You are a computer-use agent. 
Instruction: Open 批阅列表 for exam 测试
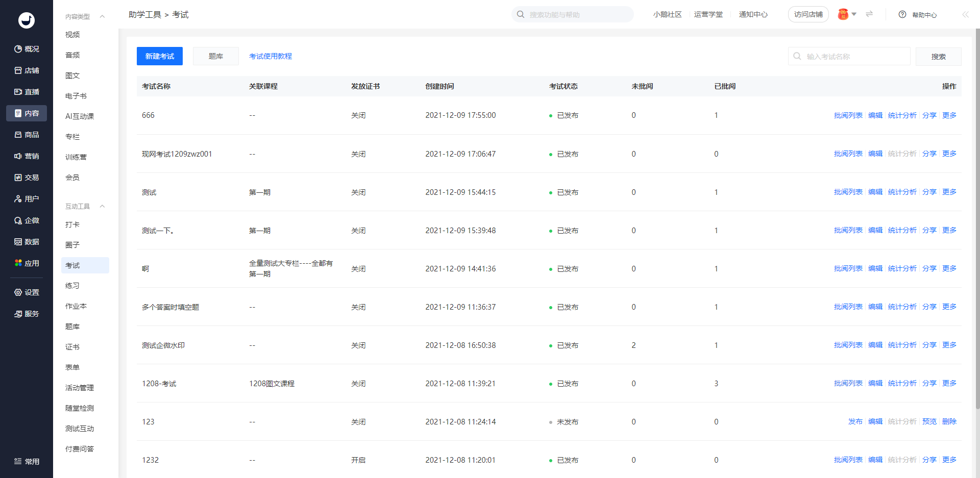848,192
